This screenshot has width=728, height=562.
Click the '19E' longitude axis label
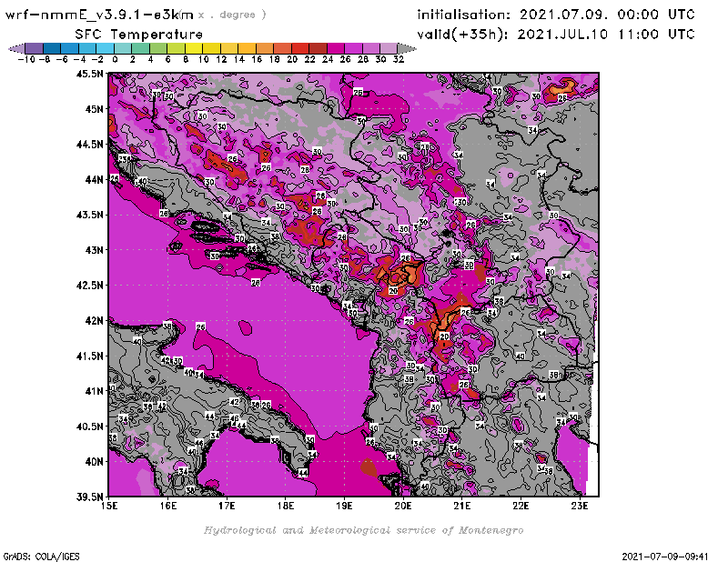345,506
